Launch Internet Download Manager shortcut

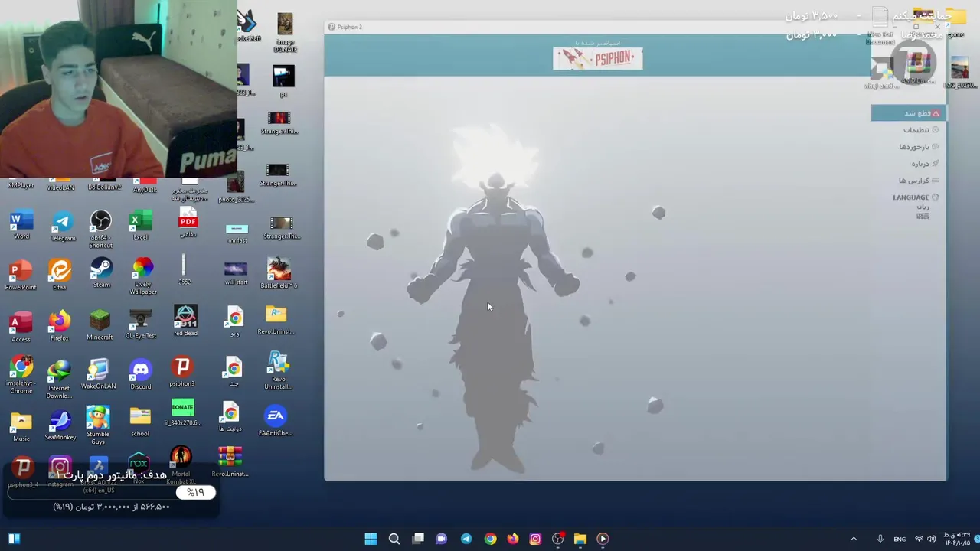tap(58, 380)
